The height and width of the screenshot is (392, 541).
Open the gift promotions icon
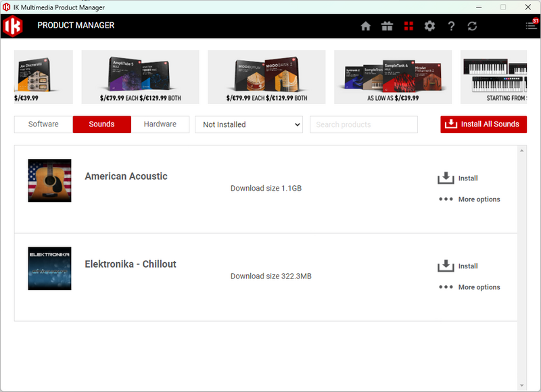click(387, 26)
